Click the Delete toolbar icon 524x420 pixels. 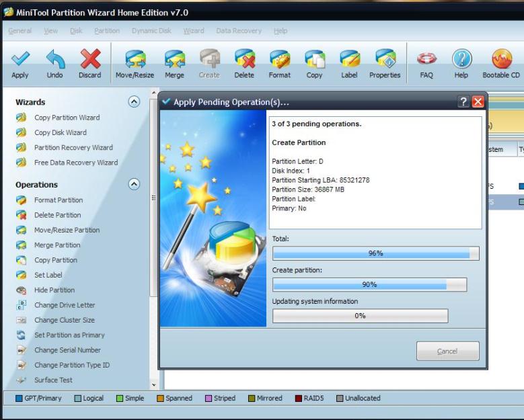245,59
